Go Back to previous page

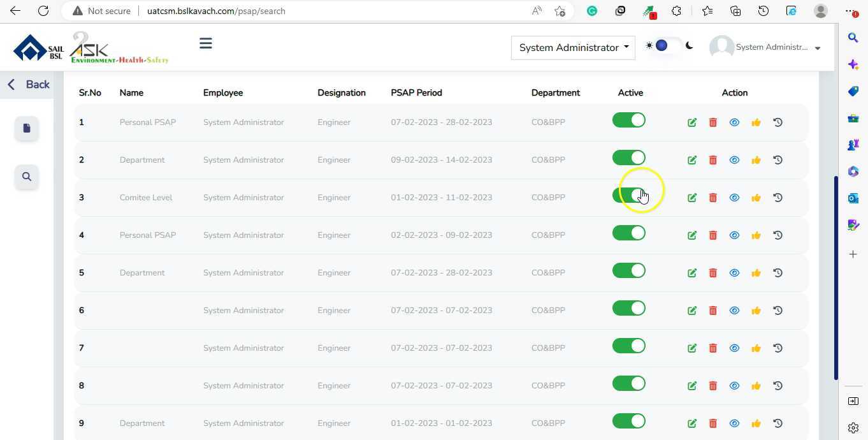point(29,84)
